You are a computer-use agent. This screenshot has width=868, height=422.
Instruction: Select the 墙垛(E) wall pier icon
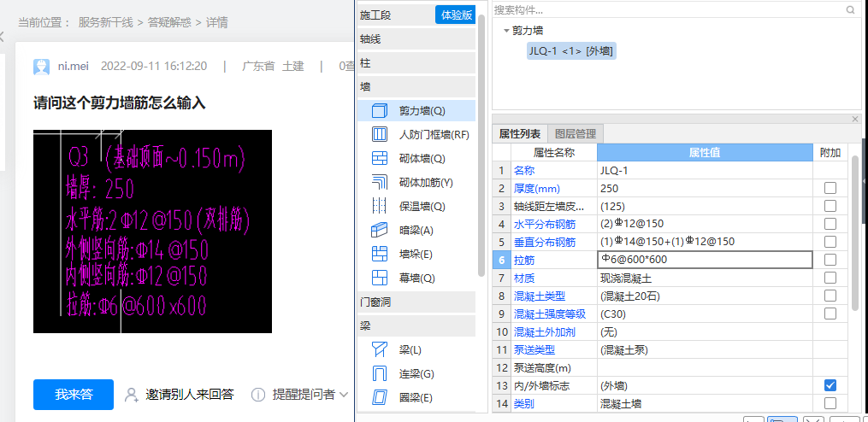(x=379, y=254)
